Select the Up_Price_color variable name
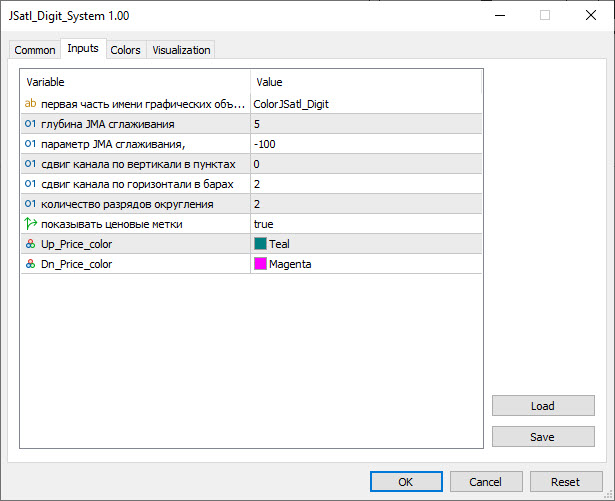Screen dimensions: 615x501 click(x=76, y=244)
